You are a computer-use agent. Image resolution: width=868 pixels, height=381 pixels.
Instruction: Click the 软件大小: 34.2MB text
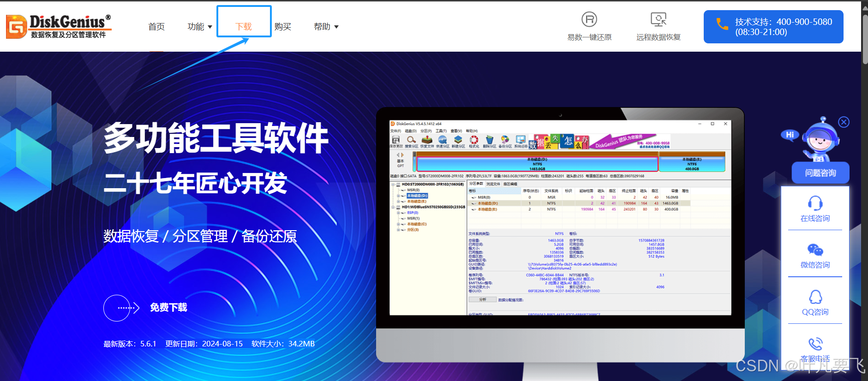(x=283, y=344)
